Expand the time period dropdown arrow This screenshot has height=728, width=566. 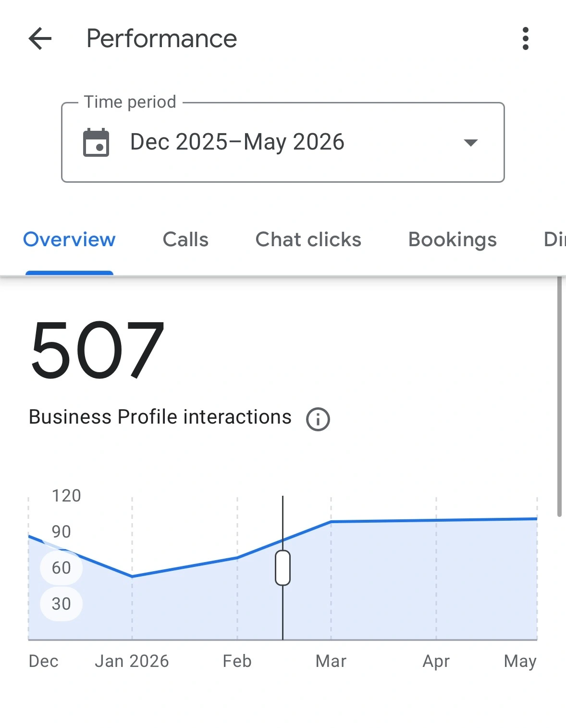coord(470,142)
